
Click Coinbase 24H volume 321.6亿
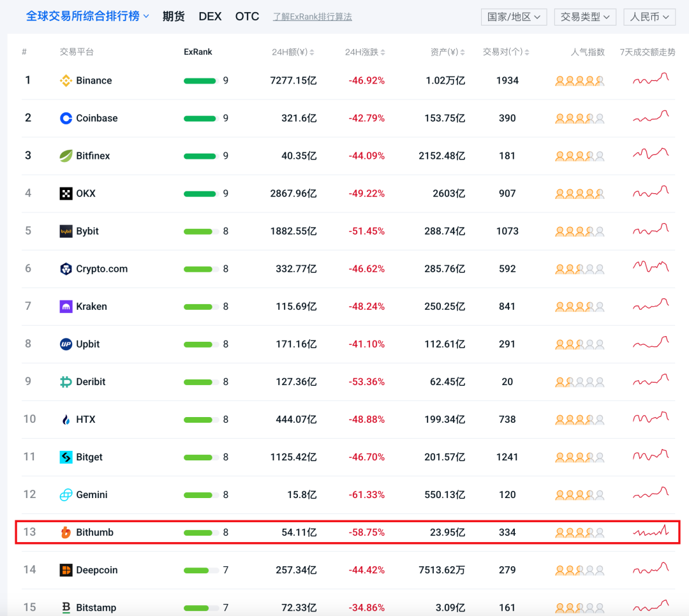[299, 118]
